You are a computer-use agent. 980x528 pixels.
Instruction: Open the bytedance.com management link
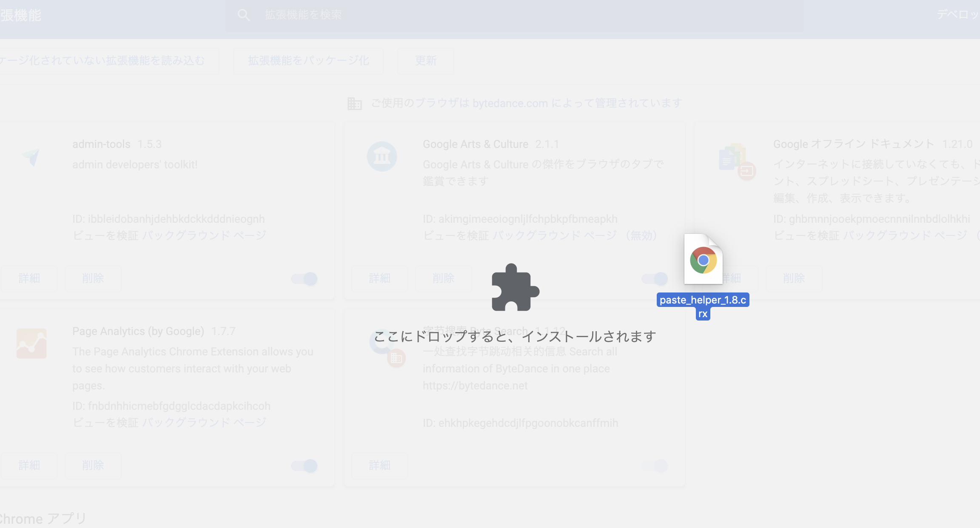coord(510,103)
